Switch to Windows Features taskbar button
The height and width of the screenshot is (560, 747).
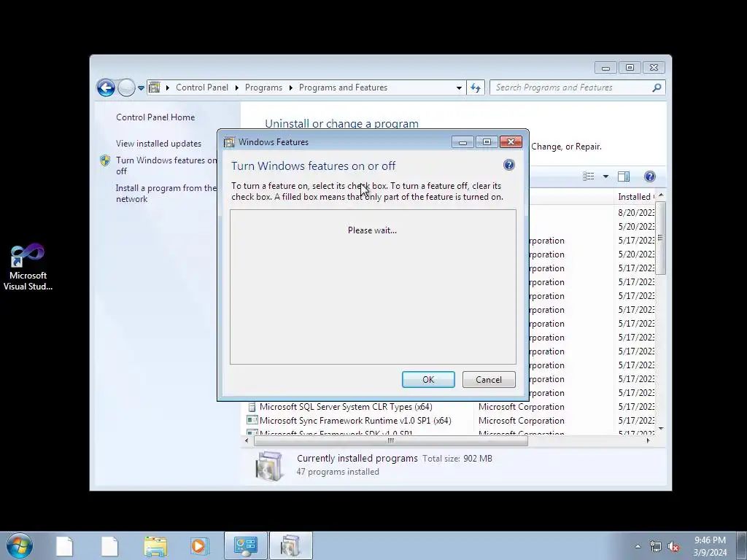tap(291, 545)
